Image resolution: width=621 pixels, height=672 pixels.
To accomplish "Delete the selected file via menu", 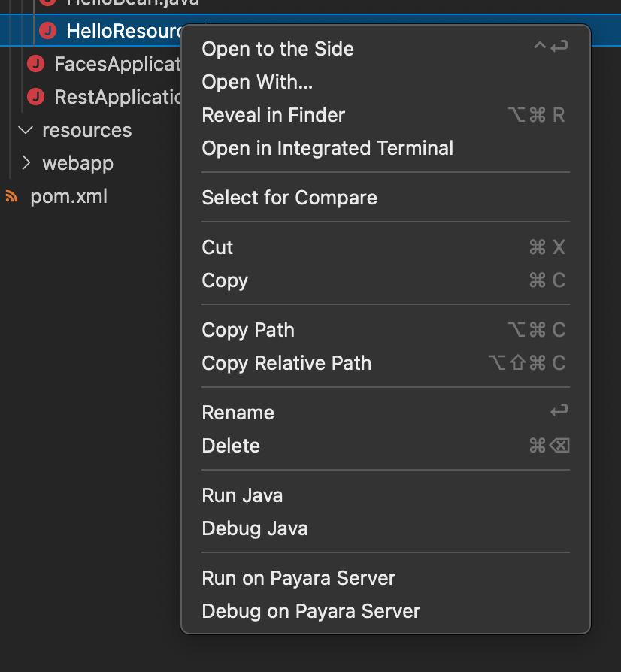I will point(231,446).
